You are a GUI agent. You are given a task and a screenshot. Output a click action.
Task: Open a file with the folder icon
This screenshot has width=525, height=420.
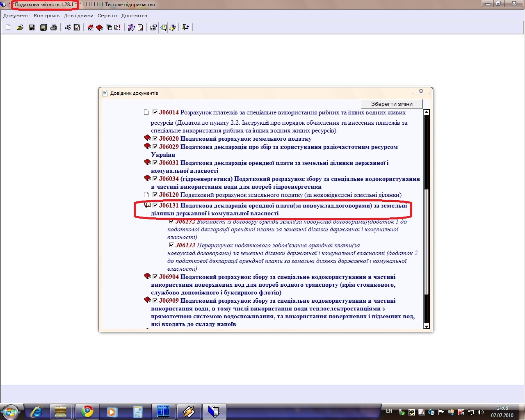(x=20, y=27)
